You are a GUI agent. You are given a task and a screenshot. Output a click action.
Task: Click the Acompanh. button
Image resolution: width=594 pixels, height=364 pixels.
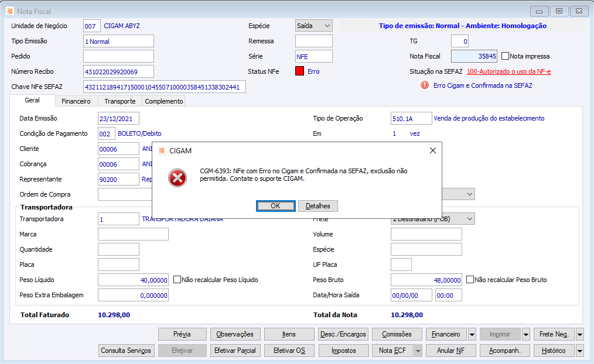(504, 351)
